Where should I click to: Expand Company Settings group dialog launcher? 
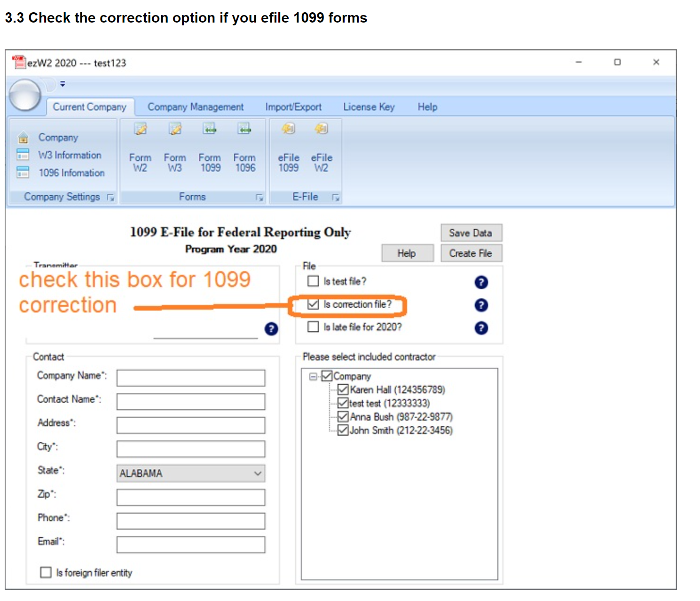click(110, 197)
